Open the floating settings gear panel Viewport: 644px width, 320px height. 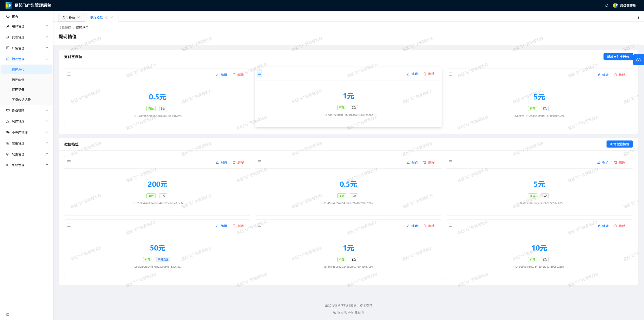tap(638, 60)
